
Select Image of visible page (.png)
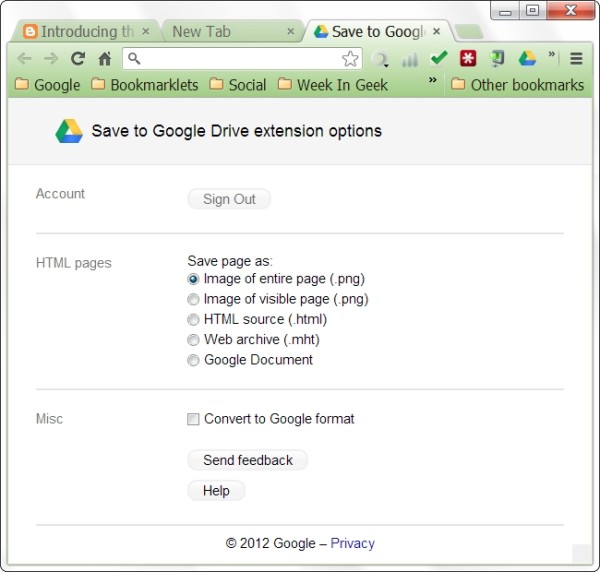tap(193, 299)
